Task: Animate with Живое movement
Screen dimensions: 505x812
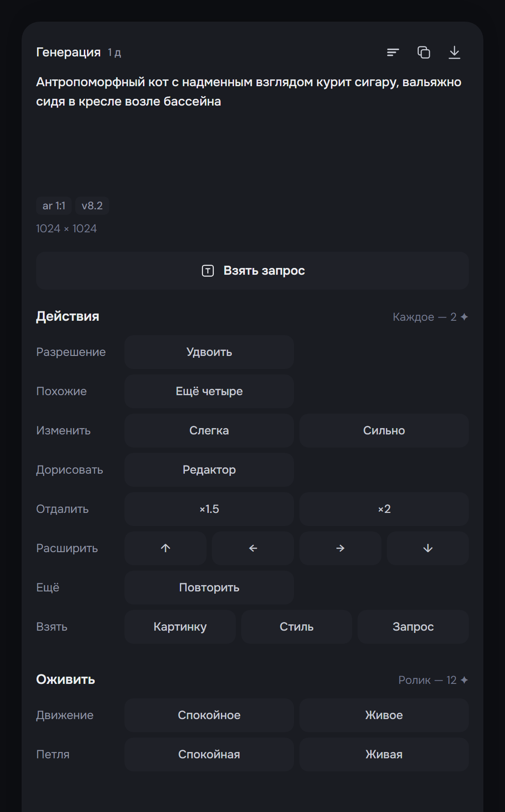Action: [384, 715]
